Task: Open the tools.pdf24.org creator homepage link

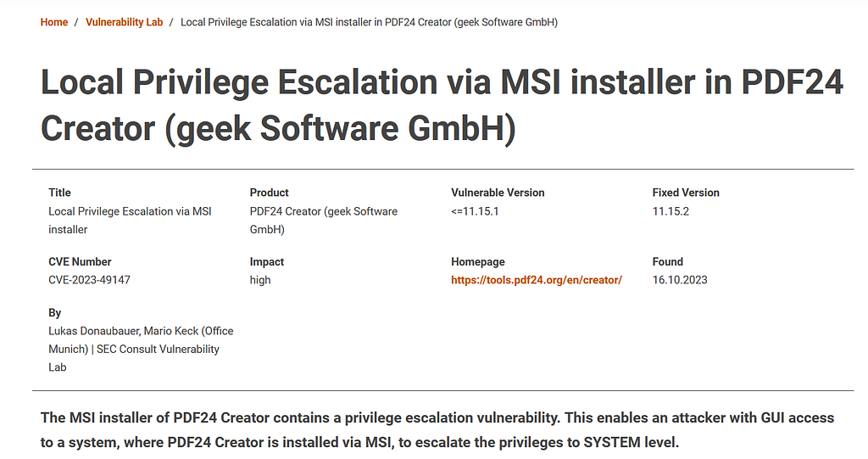Action: point(537,280)
